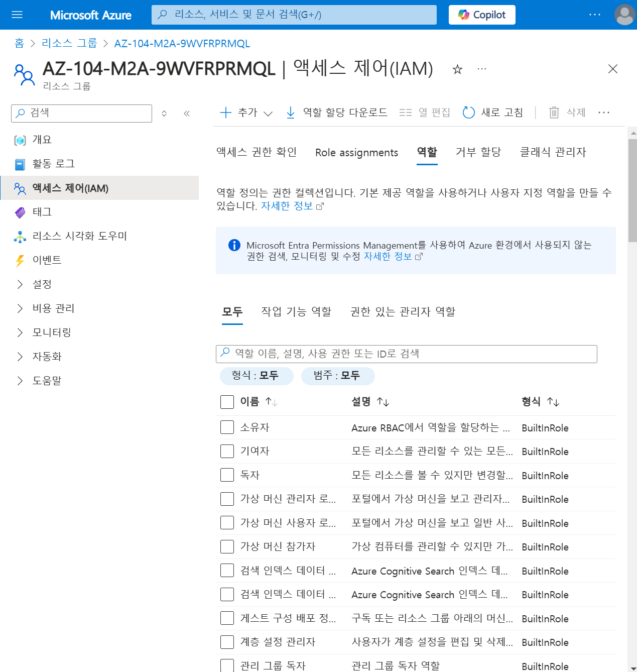Check the 기여자 role checkbox
Viewport: 637px width, 672px height.
(227, 451)
